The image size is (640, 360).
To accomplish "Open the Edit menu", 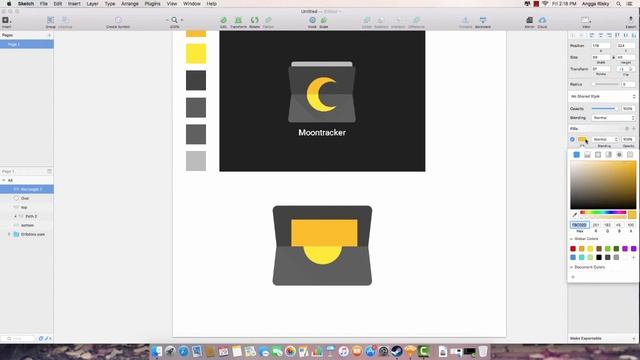I will [x=58, y=4].
